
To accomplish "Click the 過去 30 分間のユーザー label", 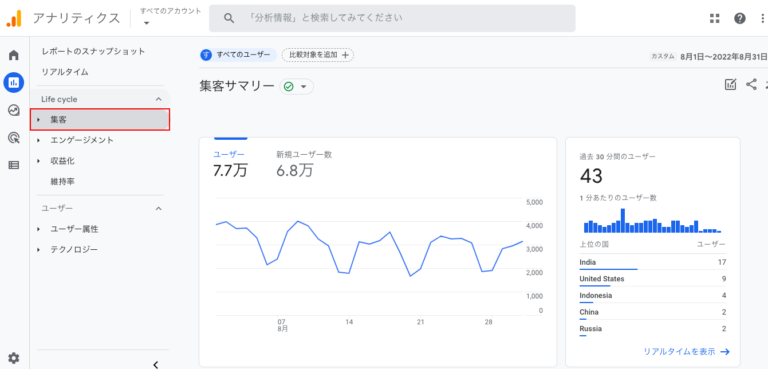I will 617,156.
